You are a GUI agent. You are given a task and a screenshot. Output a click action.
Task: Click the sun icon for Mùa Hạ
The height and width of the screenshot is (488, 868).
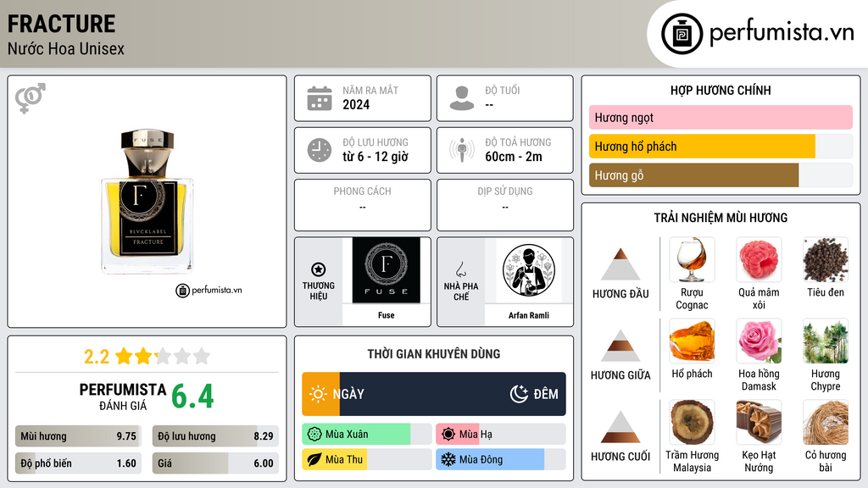click(x=448, y=435)
